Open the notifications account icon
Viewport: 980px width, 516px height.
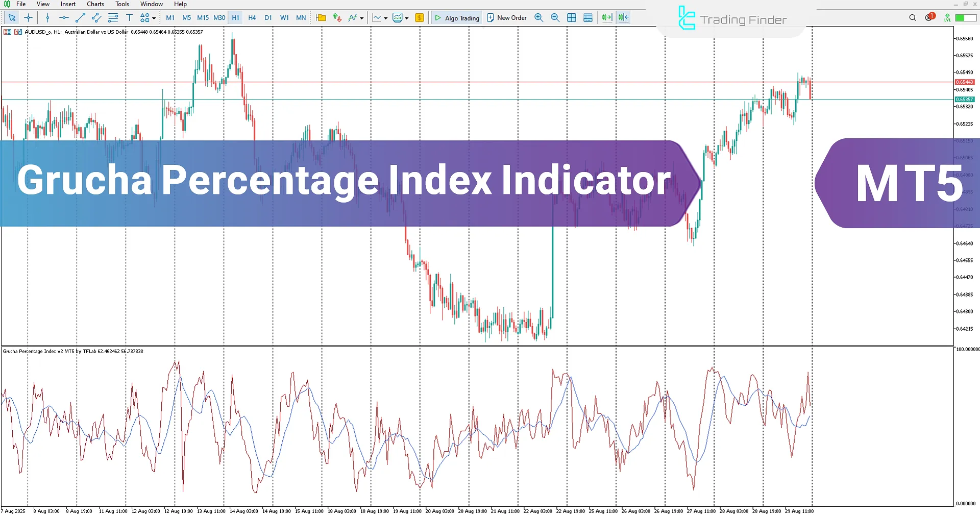(929, 17)
